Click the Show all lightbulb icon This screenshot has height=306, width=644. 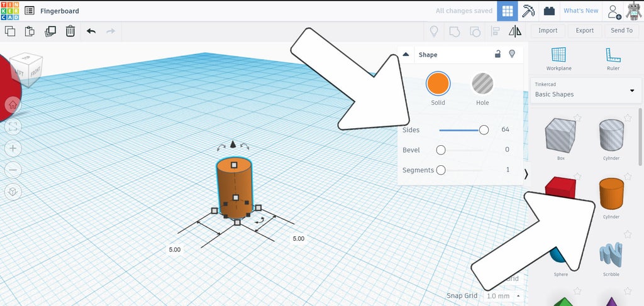click(434, 31)
